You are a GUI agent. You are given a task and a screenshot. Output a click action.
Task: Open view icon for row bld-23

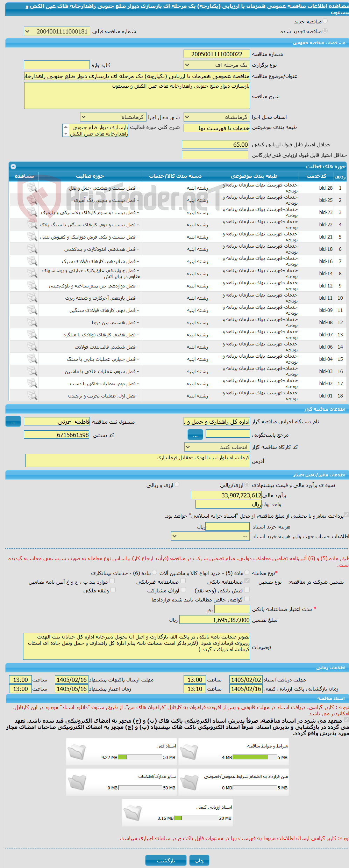point(32,212)
